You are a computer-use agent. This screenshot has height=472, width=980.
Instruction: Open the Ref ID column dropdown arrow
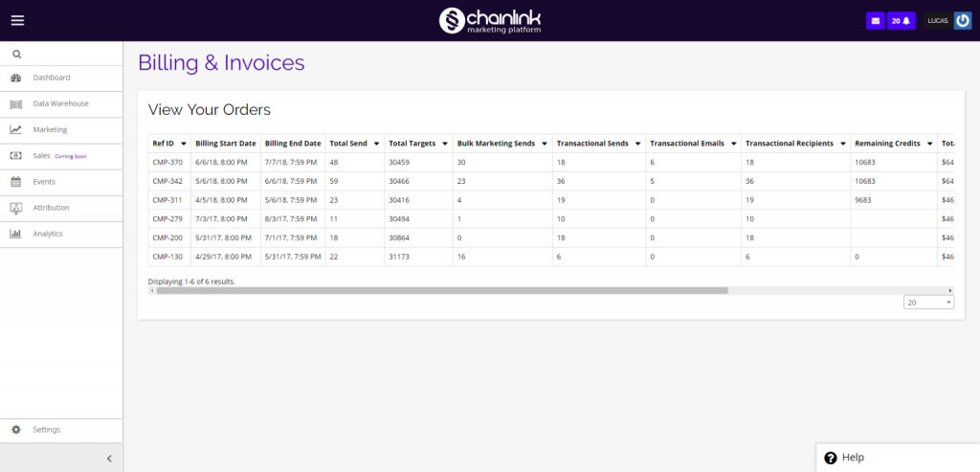pos(183,144)
